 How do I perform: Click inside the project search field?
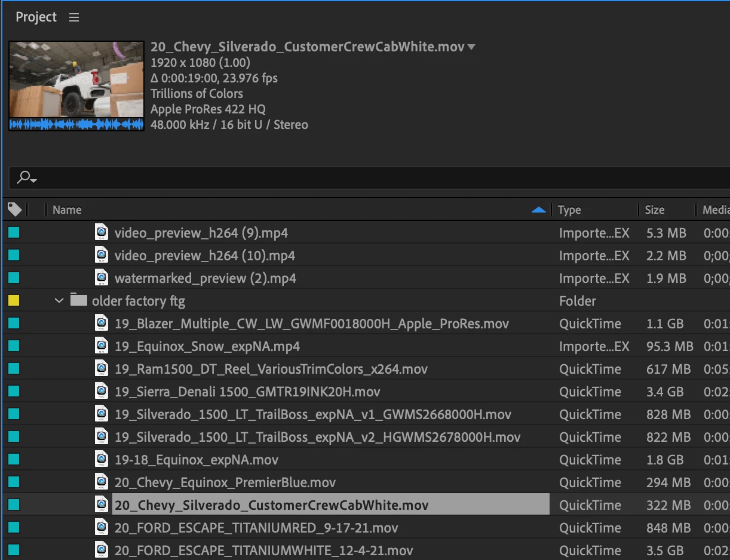(x=382, y=177)
